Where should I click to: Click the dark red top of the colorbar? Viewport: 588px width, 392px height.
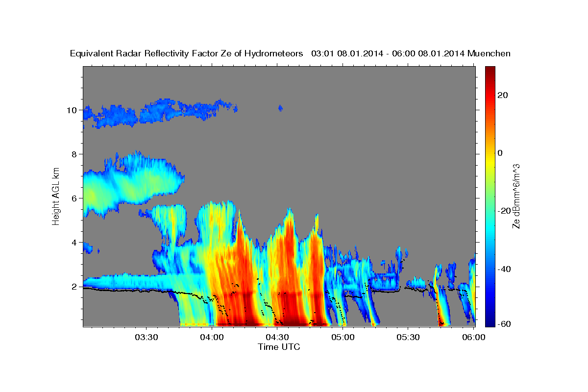coord(490,72)
